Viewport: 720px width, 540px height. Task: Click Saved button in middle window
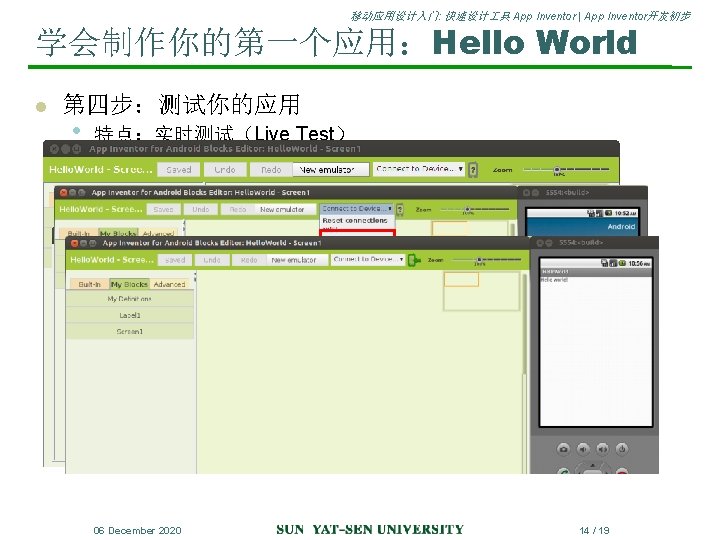tap(163, 209)
